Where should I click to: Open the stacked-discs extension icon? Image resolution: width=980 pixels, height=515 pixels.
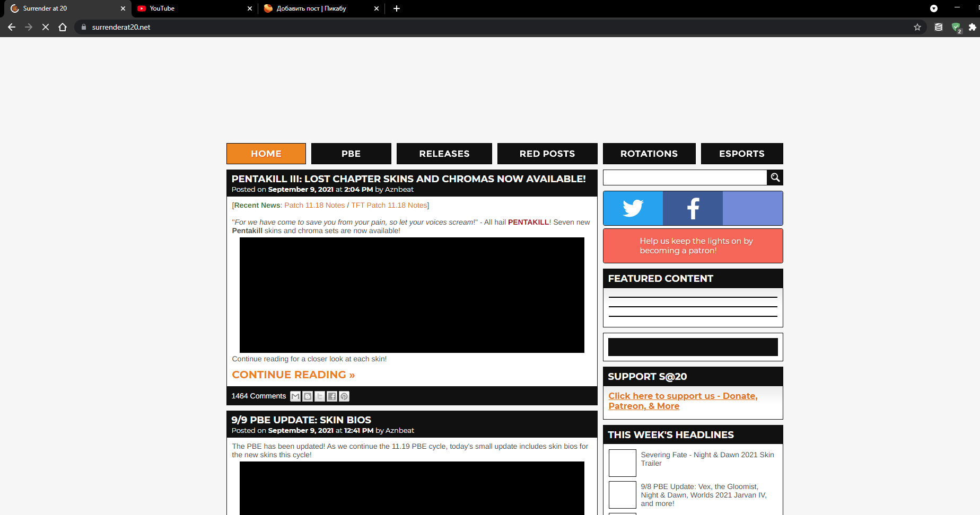(x=939, y=27)
